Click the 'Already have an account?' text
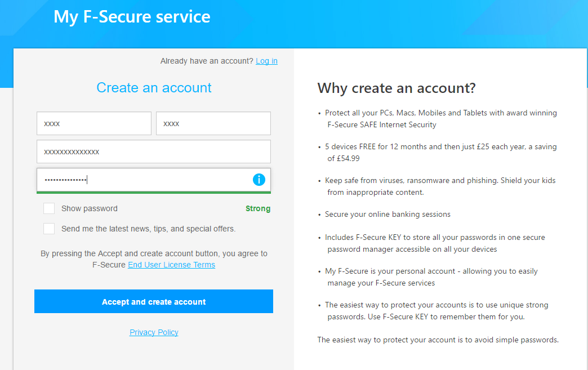588x370 pixels. tap(207, 61)
